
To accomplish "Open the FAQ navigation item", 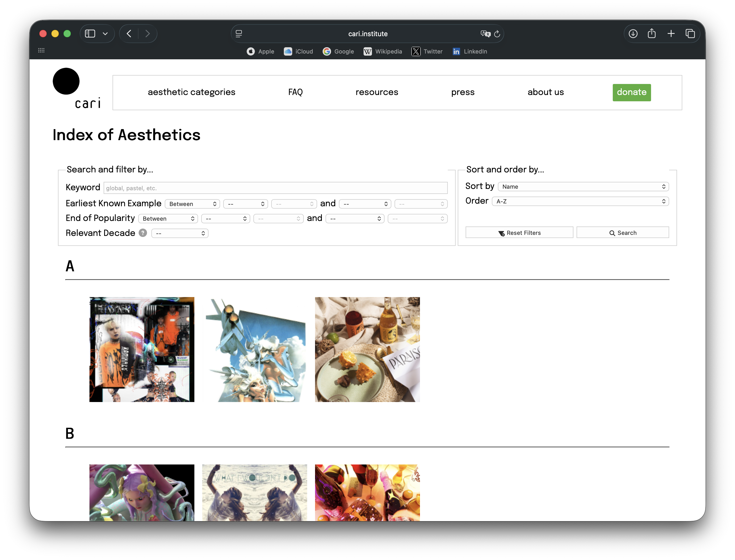I will click(x=295, y=92).
